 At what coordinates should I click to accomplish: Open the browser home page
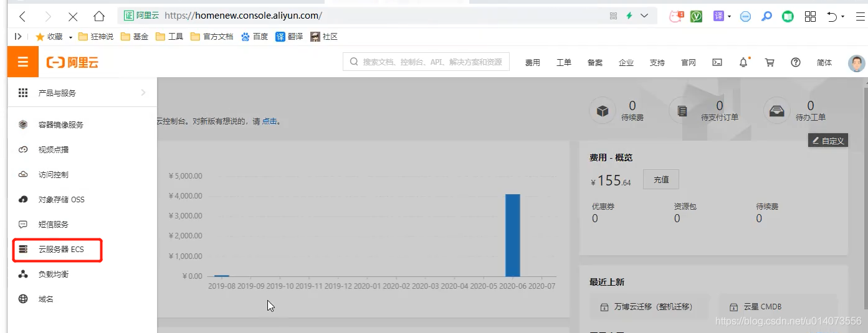click(x=99, y=16)
